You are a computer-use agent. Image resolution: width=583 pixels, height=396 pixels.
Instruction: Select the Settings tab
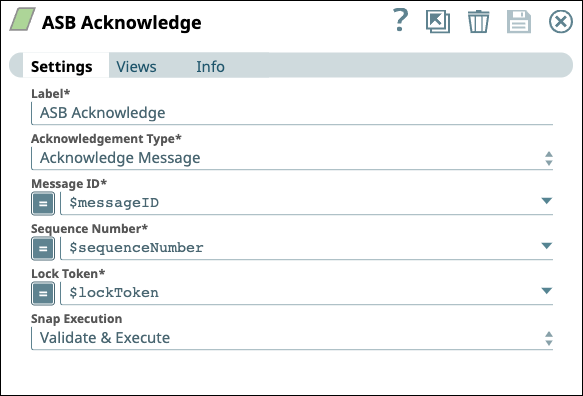(62, 67)
